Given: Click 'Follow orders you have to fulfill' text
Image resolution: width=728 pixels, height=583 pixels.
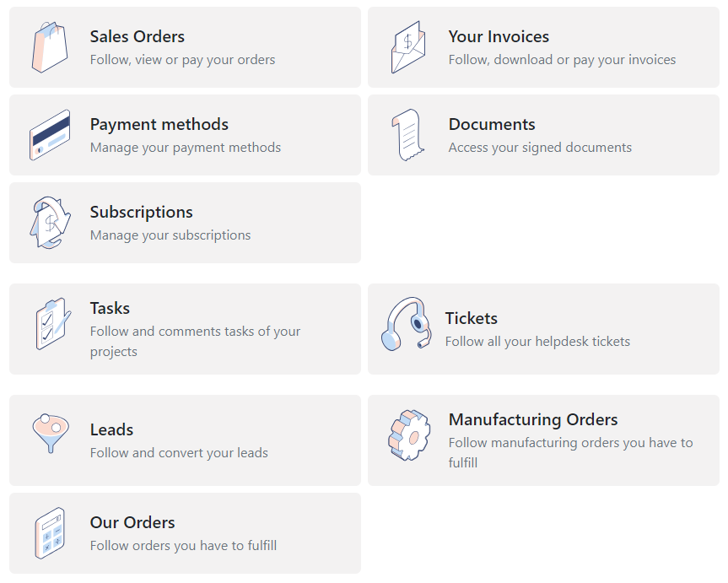Looking at the screenshot, I should click(x=183, y=546).
